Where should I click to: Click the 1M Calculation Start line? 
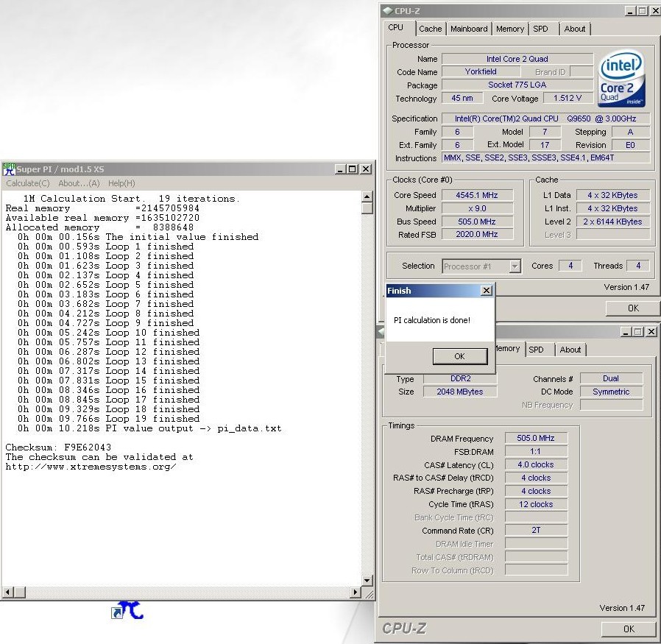click(x=132, y=199)
